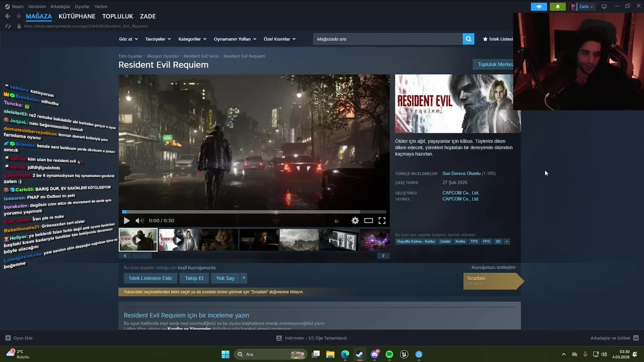Image resolution: width=644 pixels, height=362 pixels.
Task: Reload the store page
Action: (8, 26)
